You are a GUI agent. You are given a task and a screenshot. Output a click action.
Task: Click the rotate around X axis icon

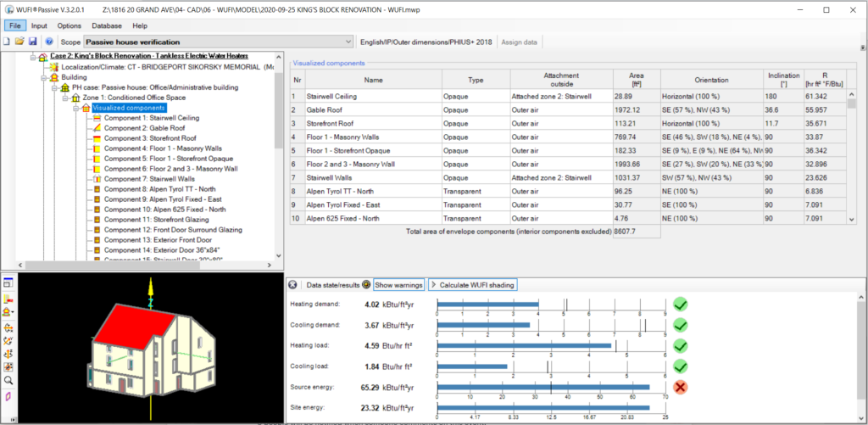coord(8,327)
